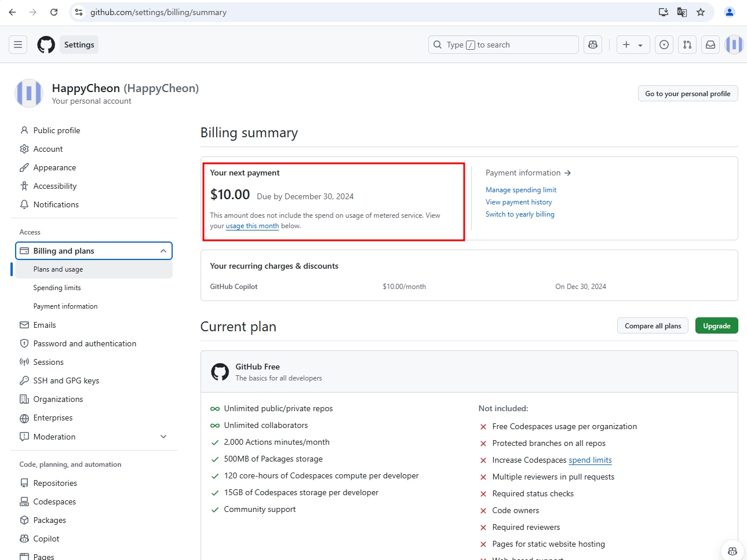
Task: Follow the usage this month link
Action: (x=252, y=226)
